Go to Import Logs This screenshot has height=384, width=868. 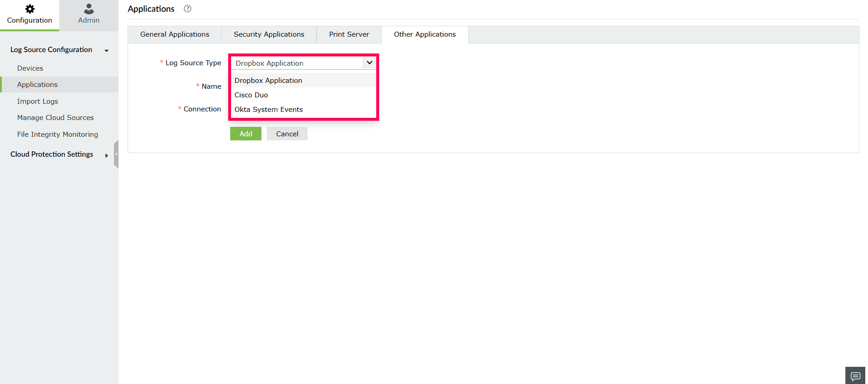[38, 101]
